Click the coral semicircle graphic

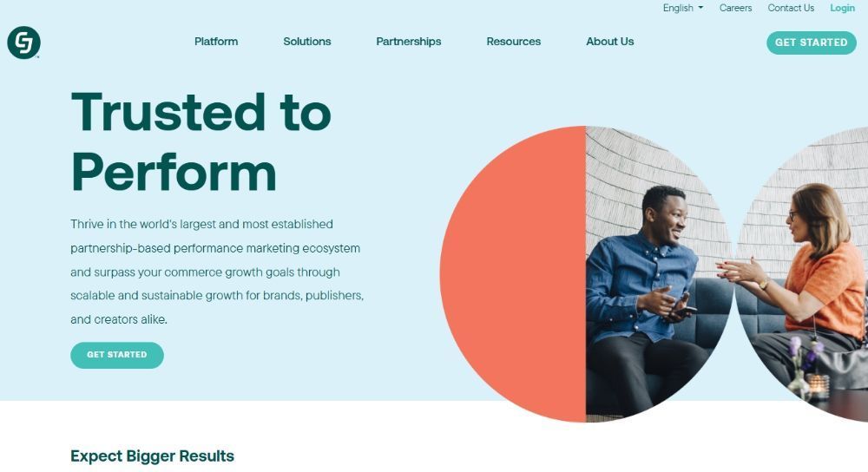pyautogui.click(x=513, y=274)
